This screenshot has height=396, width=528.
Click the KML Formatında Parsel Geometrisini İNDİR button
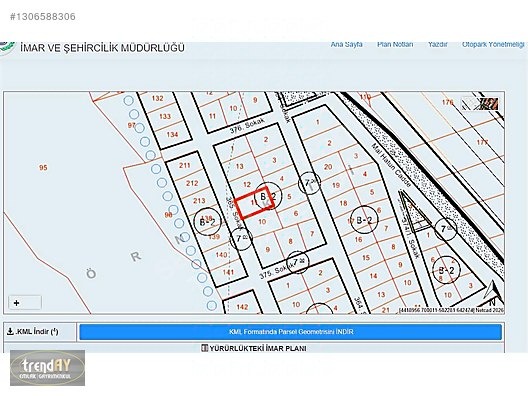291,332
